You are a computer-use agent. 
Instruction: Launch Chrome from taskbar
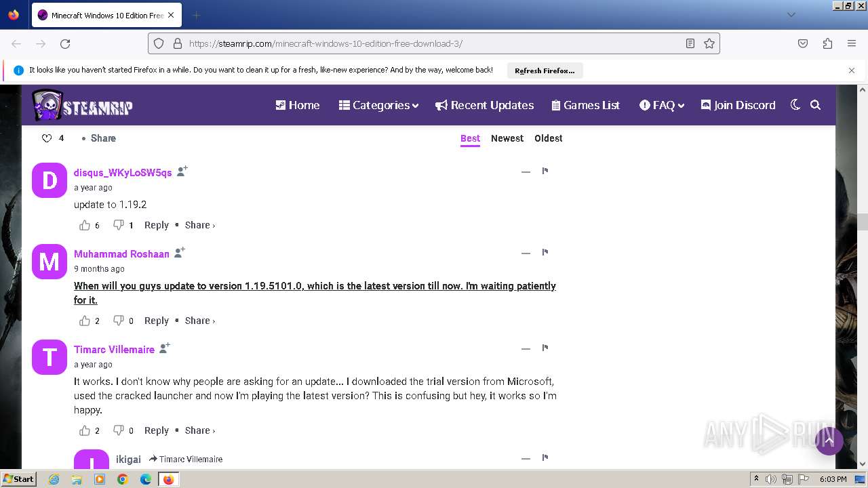tap(123, 479)
